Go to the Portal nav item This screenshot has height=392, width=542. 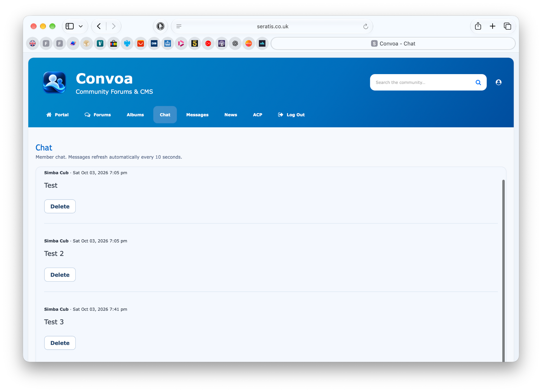coord(57,115)
